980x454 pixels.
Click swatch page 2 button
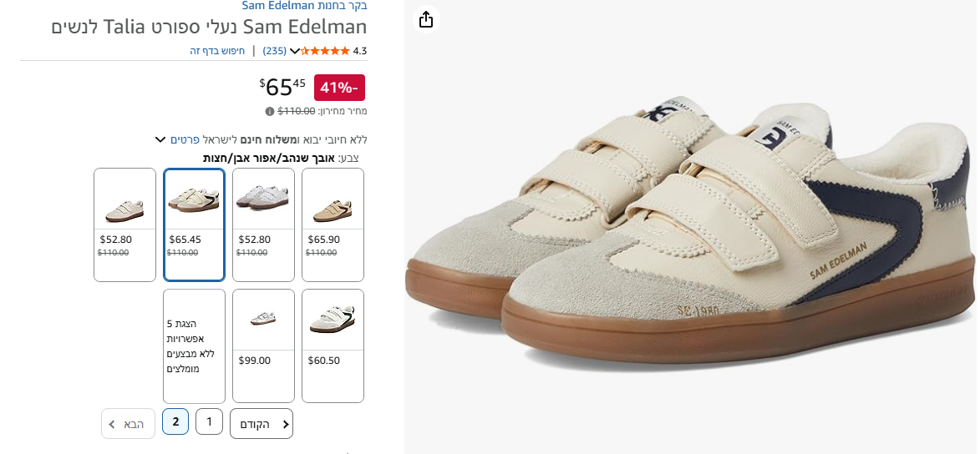point(175,422)
